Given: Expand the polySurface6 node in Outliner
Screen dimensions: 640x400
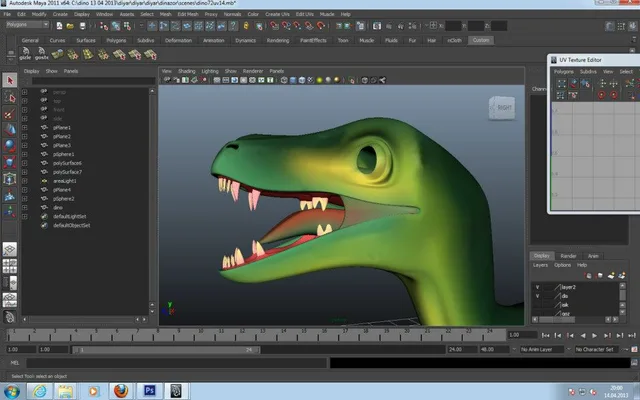Looking at the screenshot, I should (x=24, y=163).
